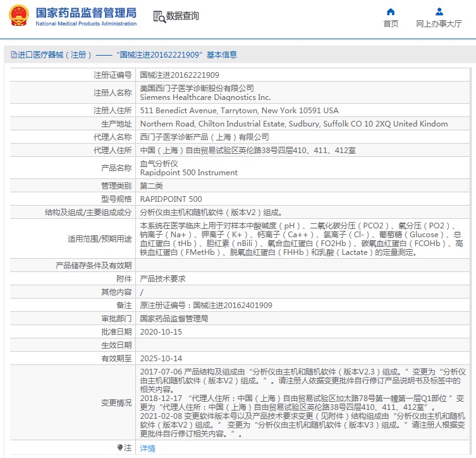Select approval date 2020-10-15
This screenshot has height=458, width=476.
pos(161,332)
